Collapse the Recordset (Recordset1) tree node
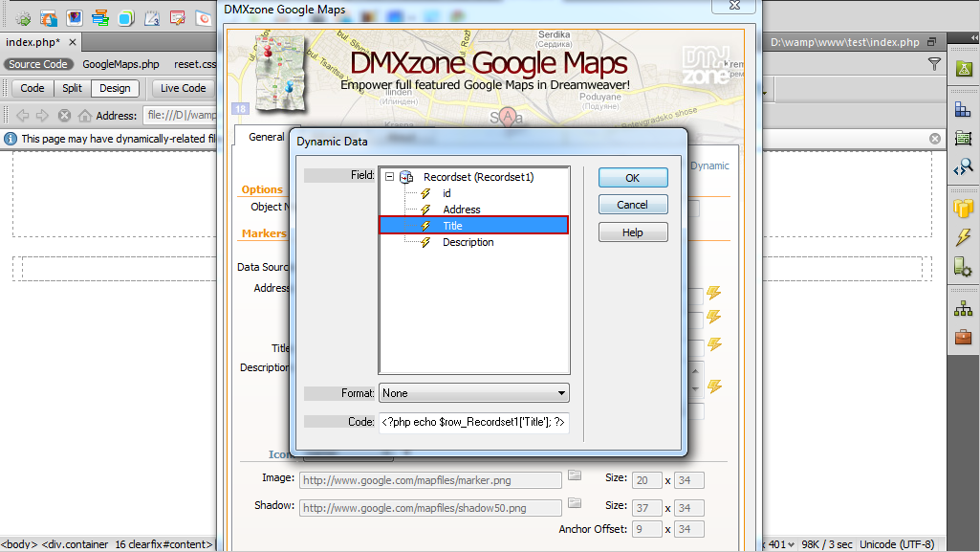The image size is (980, 552). (x=389, y=177)
